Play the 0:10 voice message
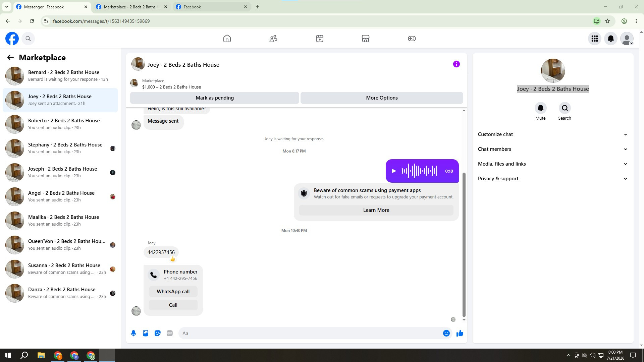 394,171
